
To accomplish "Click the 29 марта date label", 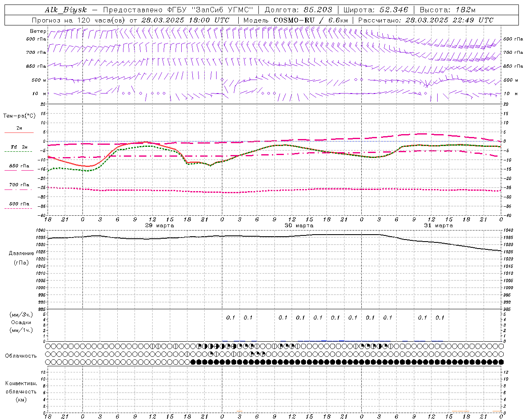I will tap(160, 226).
